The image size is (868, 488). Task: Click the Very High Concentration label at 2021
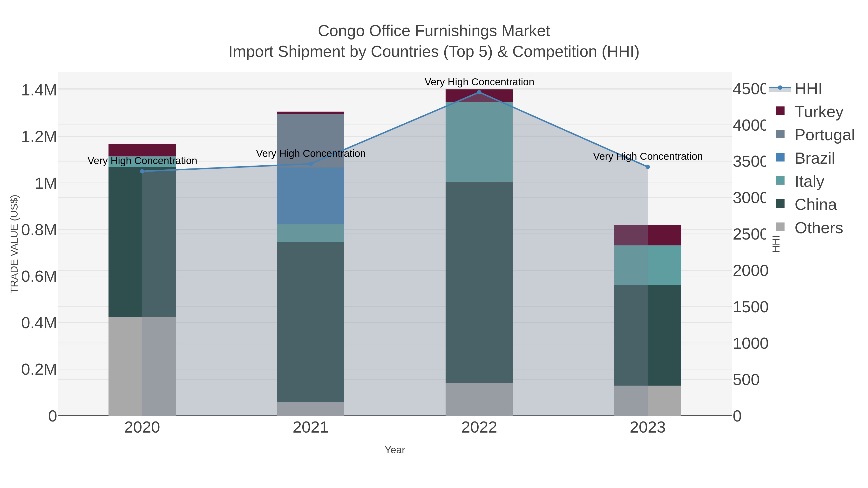[311, 153]
